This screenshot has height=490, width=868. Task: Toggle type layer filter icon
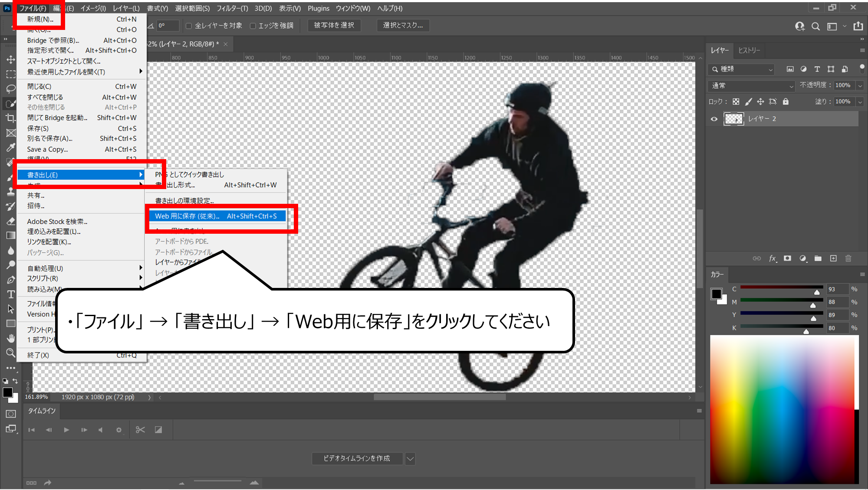[817, 69]
